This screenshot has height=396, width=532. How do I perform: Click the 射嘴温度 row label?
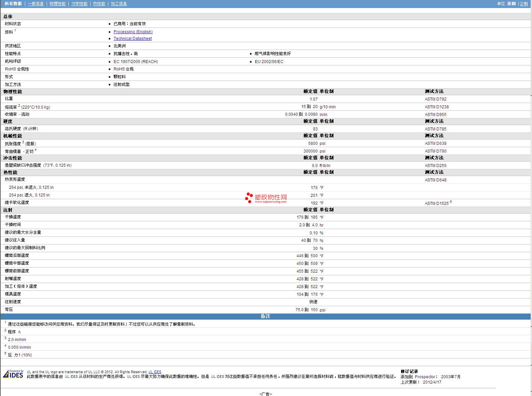click(13, 279)
